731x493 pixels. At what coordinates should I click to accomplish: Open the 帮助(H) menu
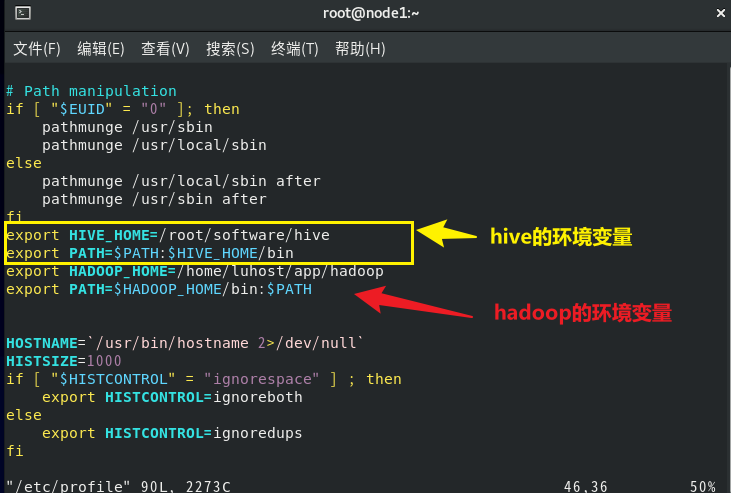tap(360, 49)
